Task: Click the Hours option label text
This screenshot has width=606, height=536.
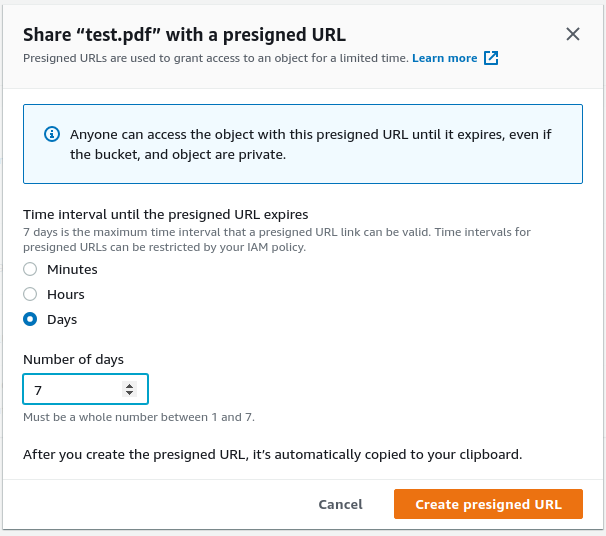Action: point(66,294)
